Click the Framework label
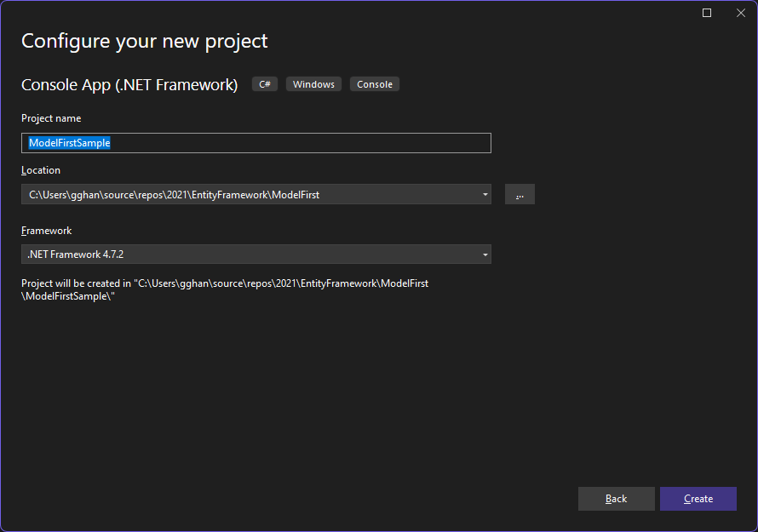Image resolution: width=758 pixels, height=532 pixels. [x=46, y=230]
